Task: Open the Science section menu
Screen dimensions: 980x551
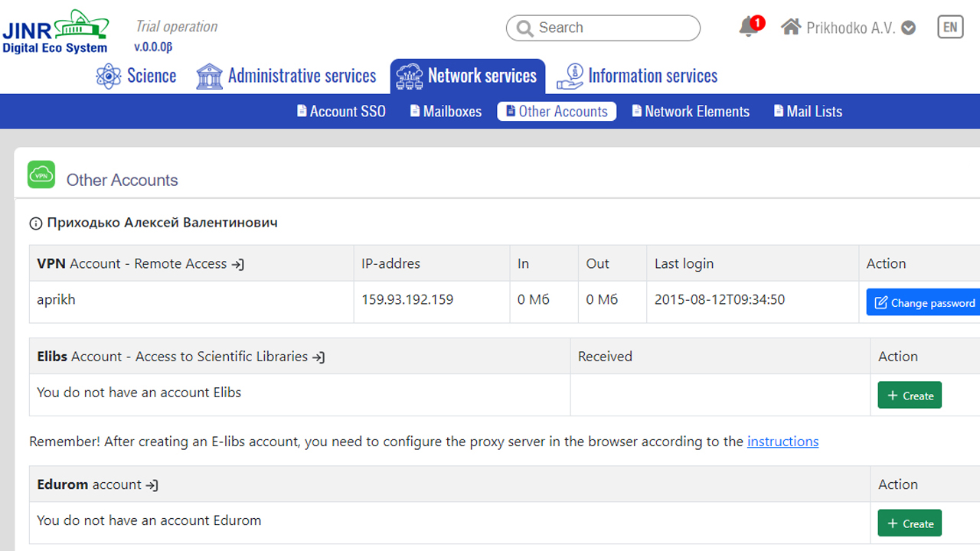Action: pos(136,76)
